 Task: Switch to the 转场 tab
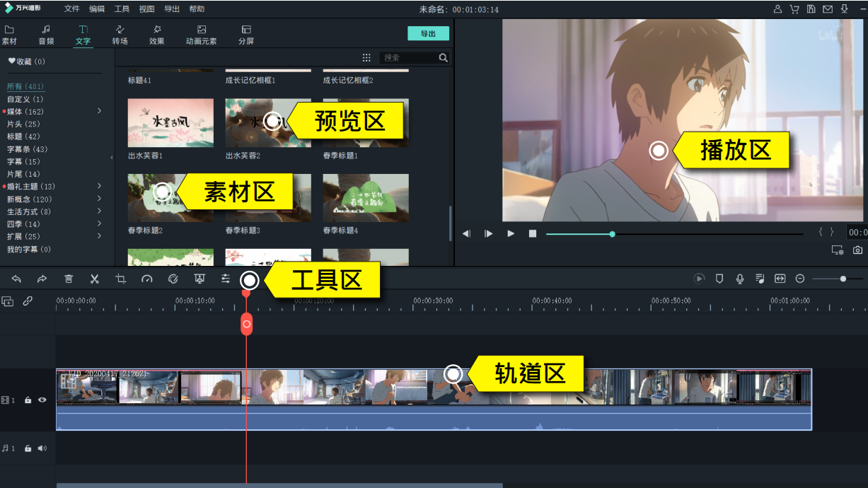tap(120, 35)
